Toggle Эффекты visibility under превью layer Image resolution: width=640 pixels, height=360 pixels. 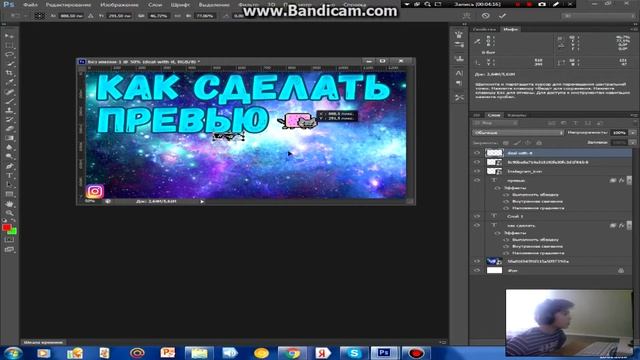pyautogui.click(x=498, y=188)
